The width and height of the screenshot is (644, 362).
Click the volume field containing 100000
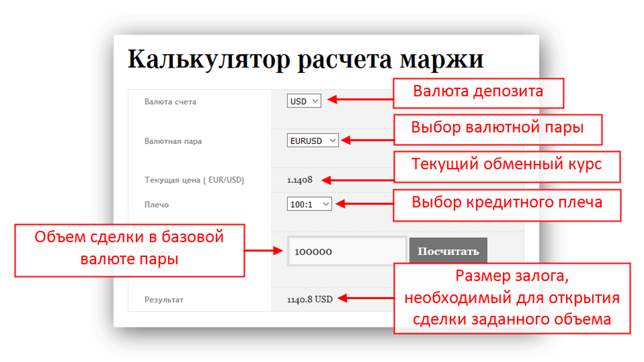coord(347,251)
